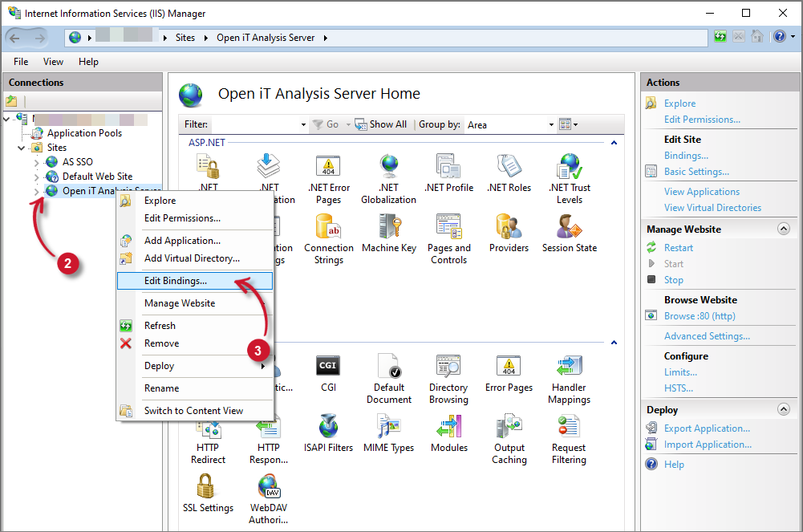Select Add Application in context menu
The height and width of the screenshot is (532, 803).
pos(182,241)
